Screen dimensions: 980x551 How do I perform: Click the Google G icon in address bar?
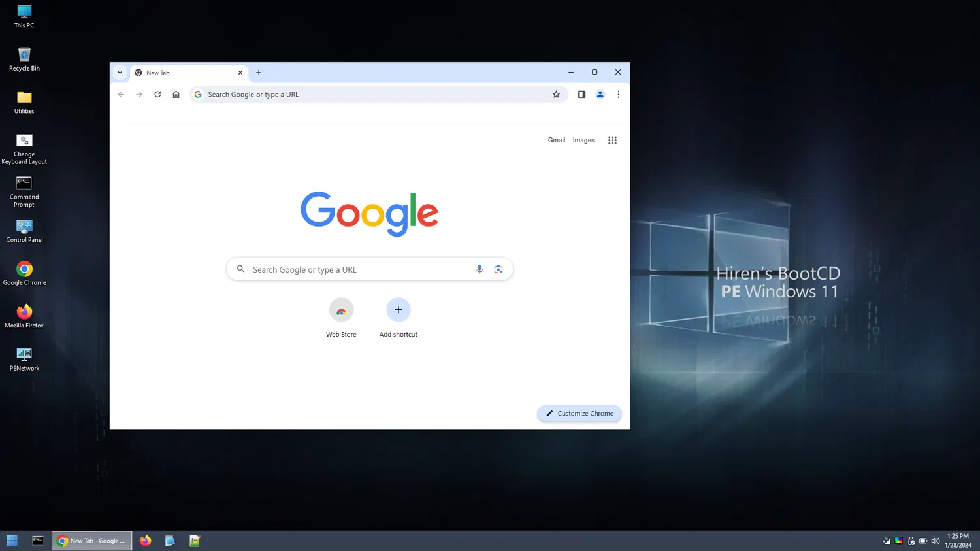coord(198,95)
